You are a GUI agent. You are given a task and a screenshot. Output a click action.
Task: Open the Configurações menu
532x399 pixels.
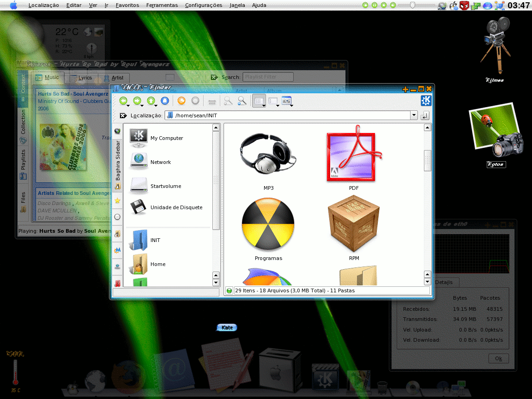204,5
